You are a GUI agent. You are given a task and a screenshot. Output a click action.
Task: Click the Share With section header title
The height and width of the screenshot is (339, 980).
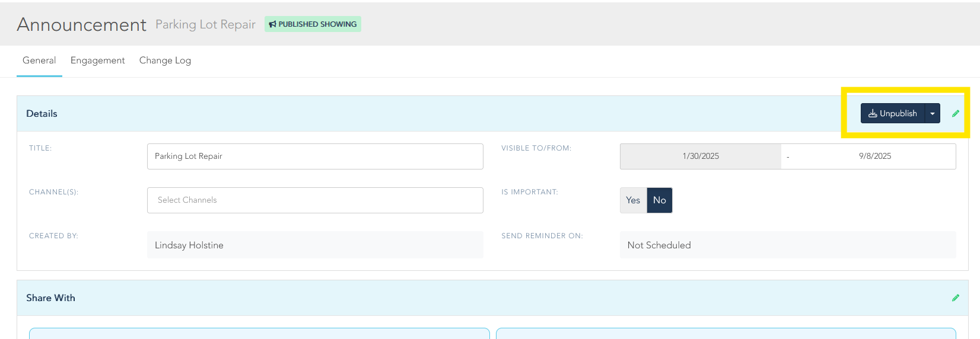pos(50,298)
